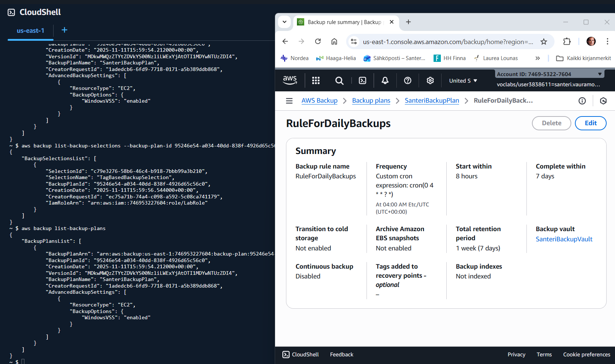This screenshot has height=364, width=615.
Task: Click the AWS console search icon
Action: coord(339,80)
